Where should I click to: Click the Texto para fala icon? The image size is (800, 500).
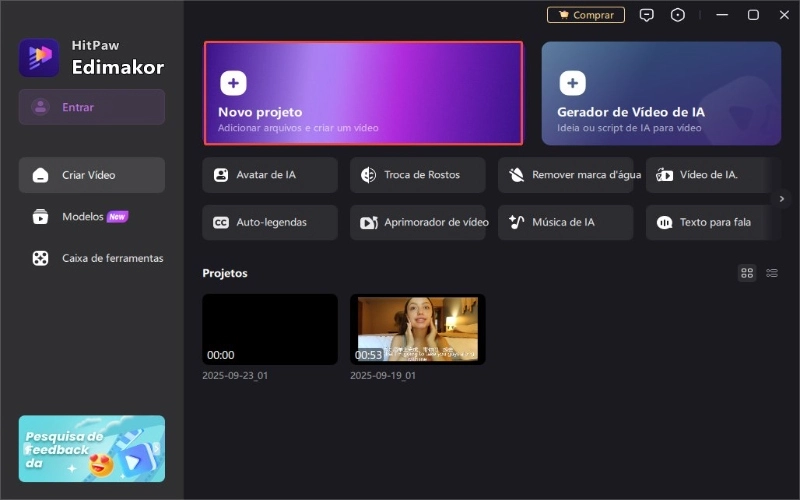pyautogui.click(x=664, y=222)
